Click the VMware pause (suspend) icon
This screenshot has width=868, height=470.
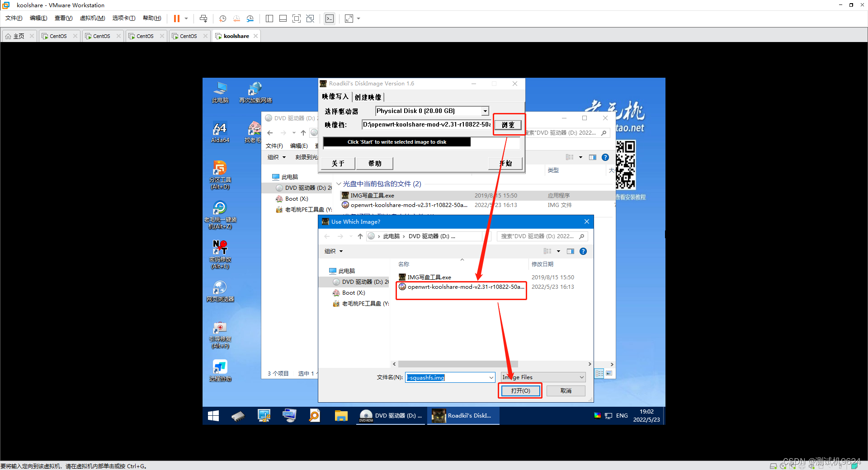(177, 19)
